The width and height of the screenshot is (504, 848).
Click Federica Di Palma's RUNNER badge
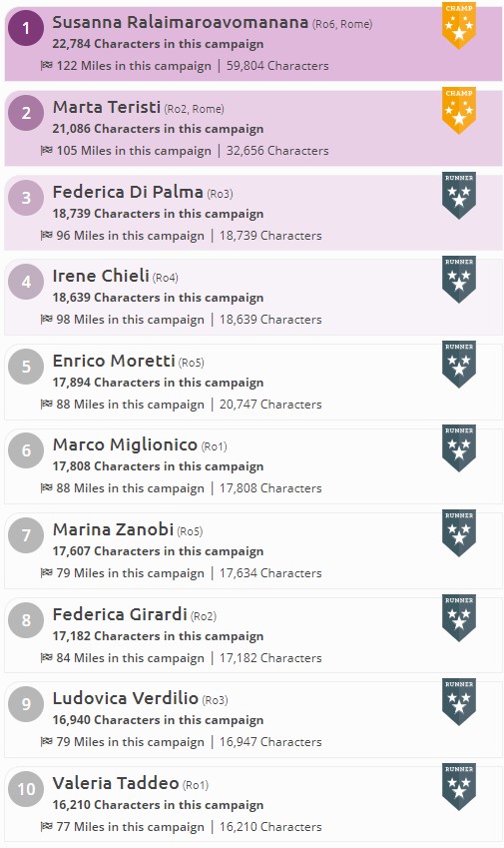[459, 195]
